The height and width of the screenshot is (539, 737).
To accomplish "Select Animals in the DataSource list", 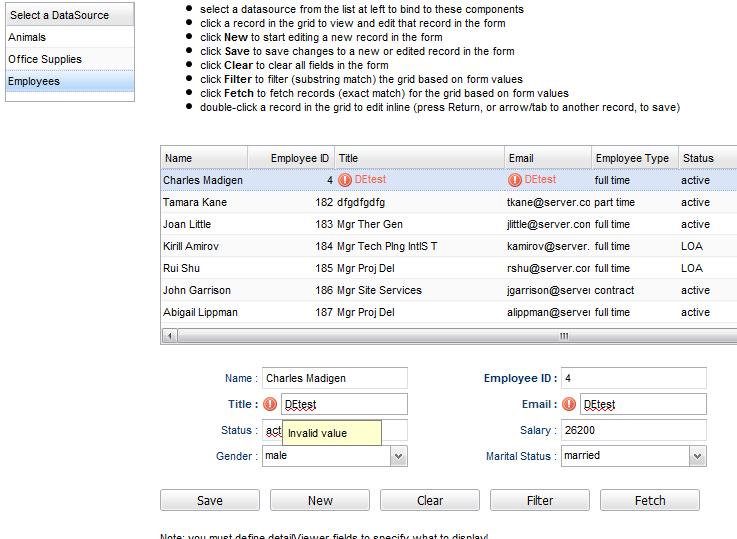I will 68,37.
